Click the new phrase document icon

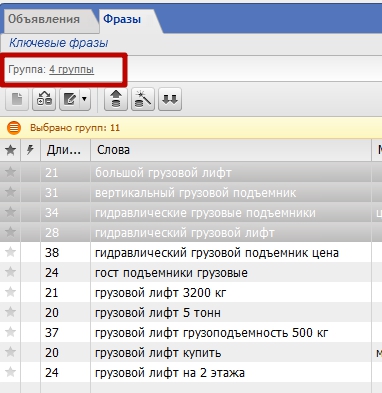tap(17, 99)
